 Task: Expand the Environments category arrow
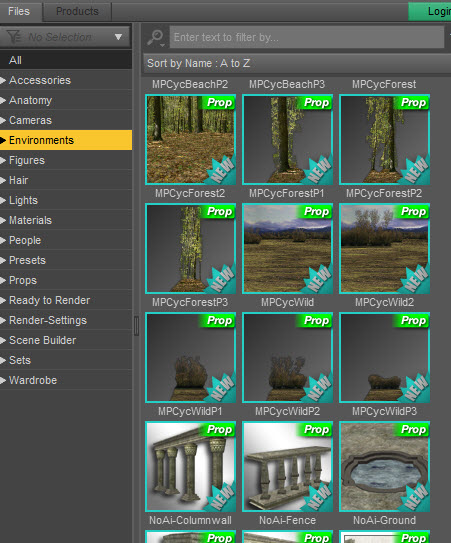tap(3, 140)
